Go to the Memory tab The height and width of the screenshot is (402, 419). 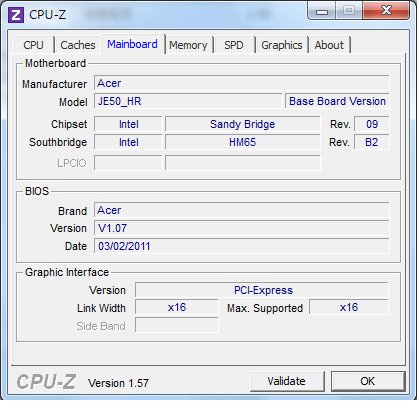point(188,45)
